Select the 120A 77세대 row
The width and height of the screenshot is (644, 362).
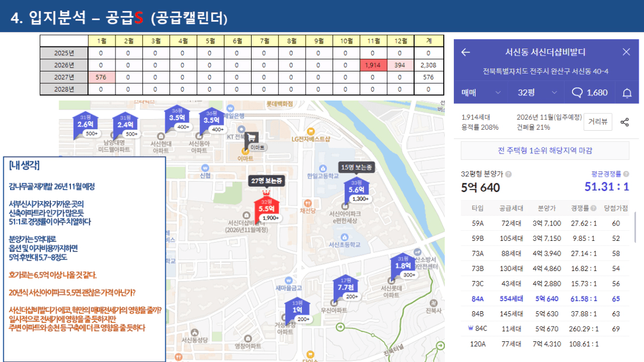point(545,343)
